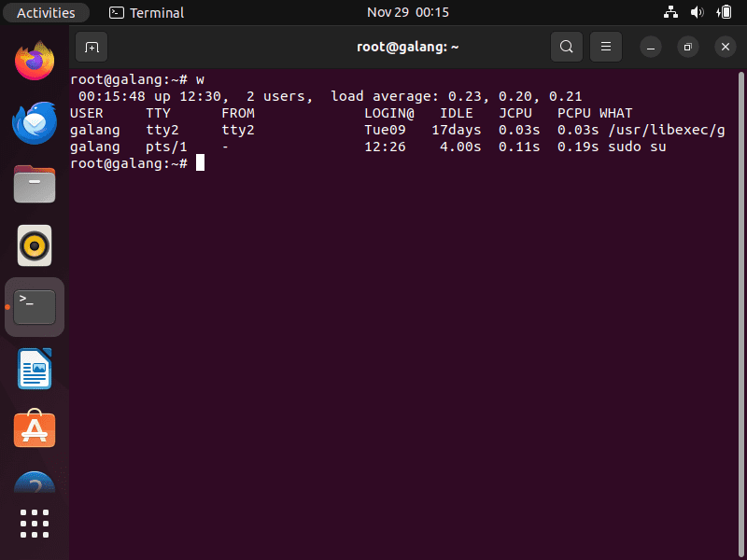
Task: Show all applications grid
Action: [x=35, y=524]
